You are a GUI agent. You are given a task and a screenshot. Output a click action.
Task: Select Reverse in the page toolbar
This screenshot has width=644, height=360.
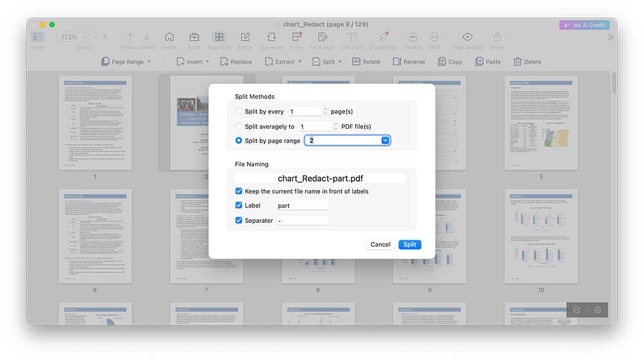click(408, 62)
